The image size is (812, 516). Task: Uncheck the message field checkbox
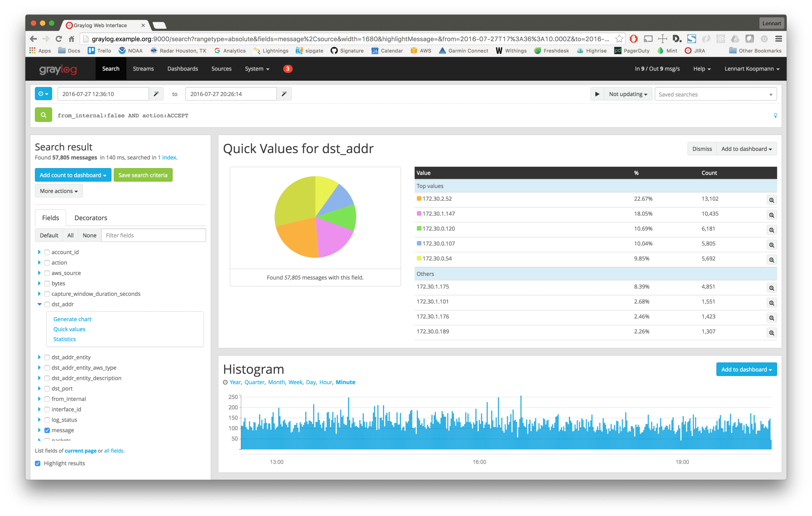[47, 430]
